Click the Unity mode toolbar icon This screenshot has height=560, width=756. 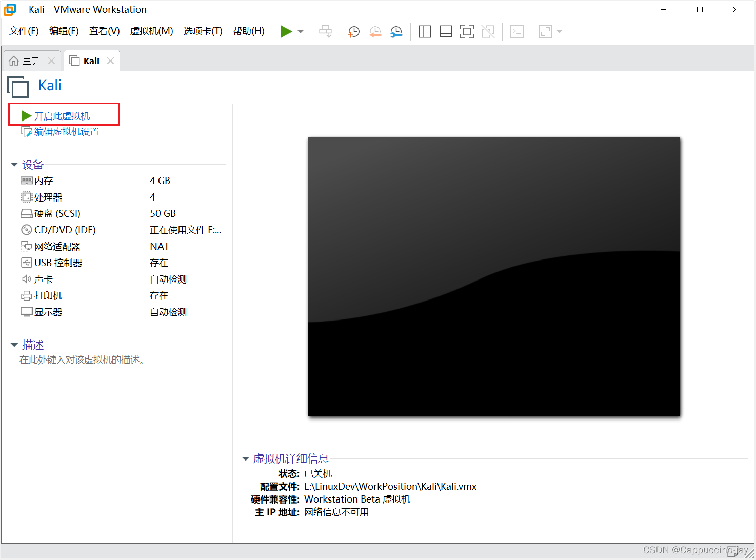(x=488, y=32)
